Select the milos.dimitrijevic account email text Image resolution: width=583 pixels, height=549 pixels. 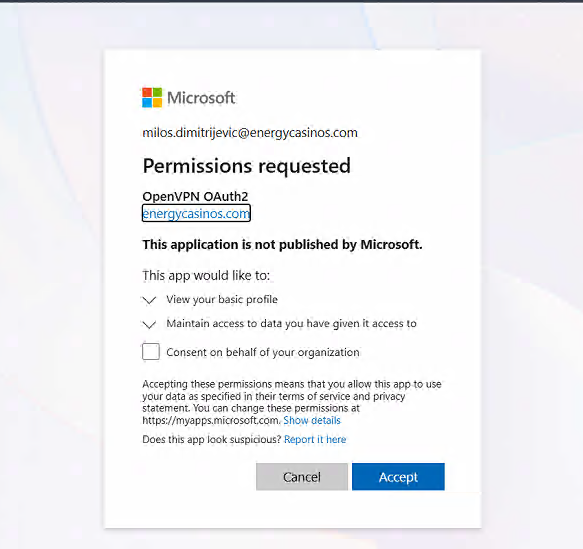pos(250,133)
